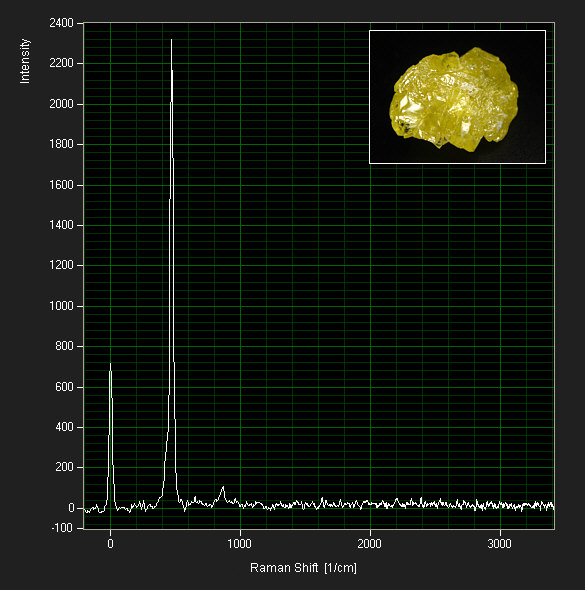Click the small peak near 870 Raman shift
This screenshot has height=590, width=585.
tap(223, 487)
